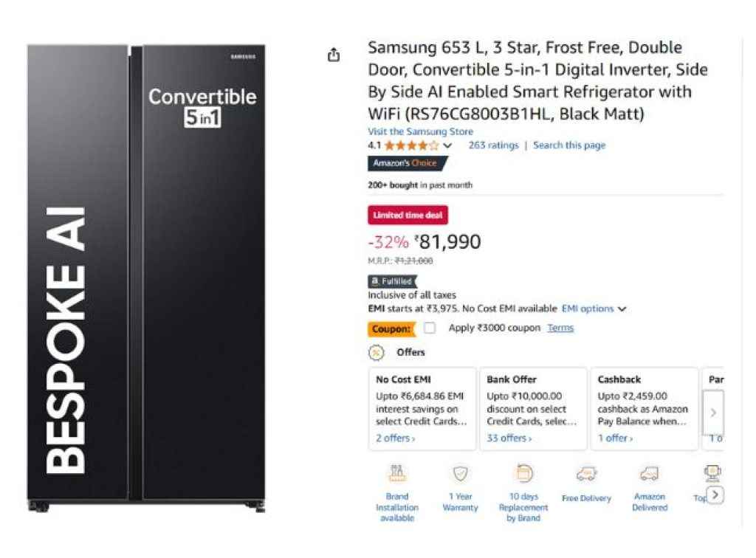
Task: Open the Bank Offer card
Action: click(x=533, y=409)
